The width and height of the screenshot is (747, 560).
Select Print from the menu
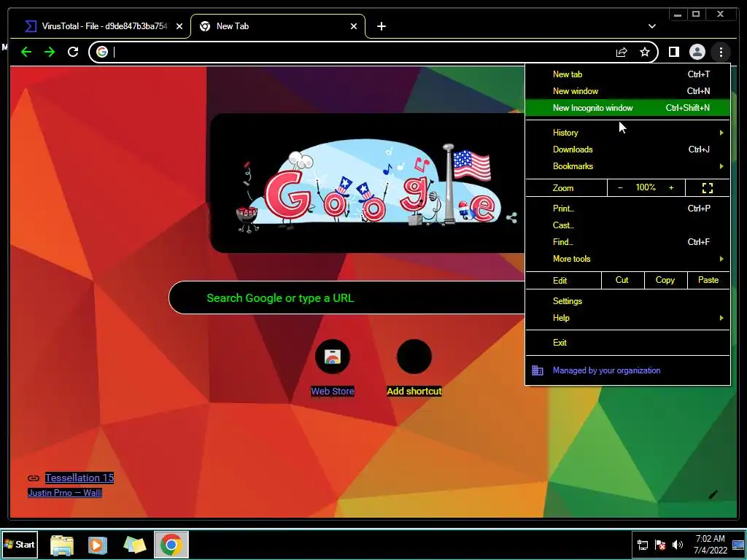pyautogui.click(x=627, y=209)
